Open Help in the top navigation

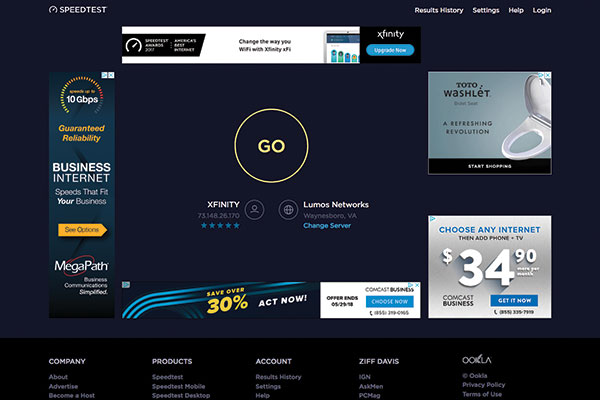coord(516,10)
